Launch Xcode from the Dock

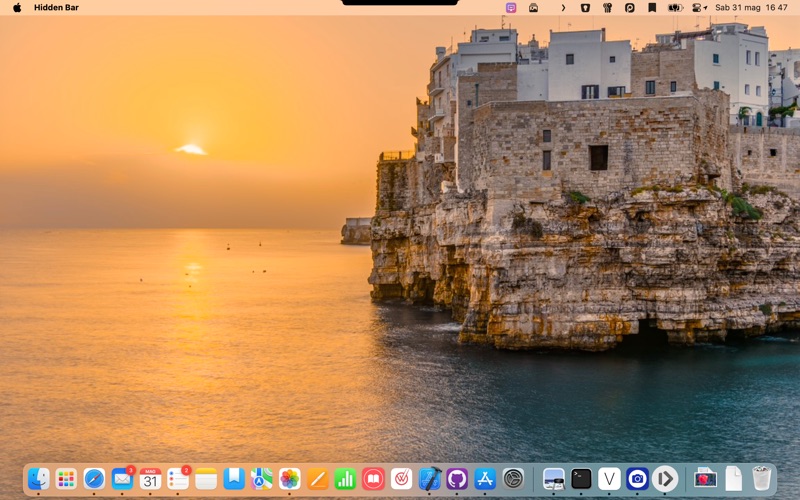coord(429,479)
